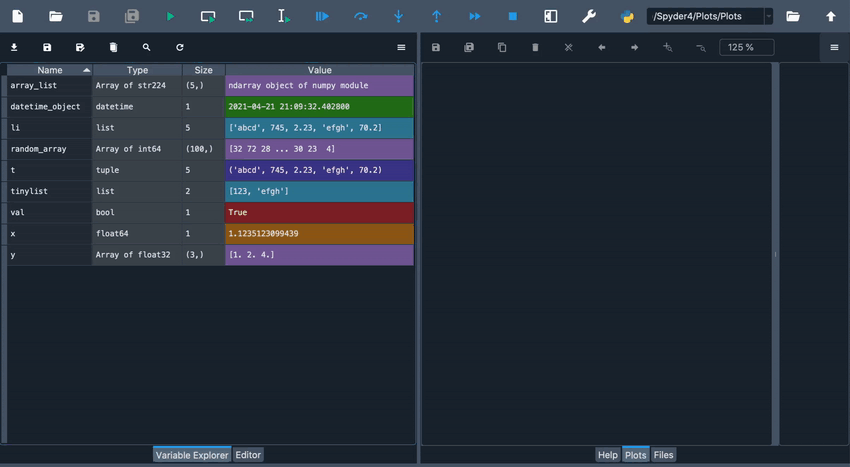850x467 pixels.
Task: Maximize the current pane
Action: coord(551,16)
